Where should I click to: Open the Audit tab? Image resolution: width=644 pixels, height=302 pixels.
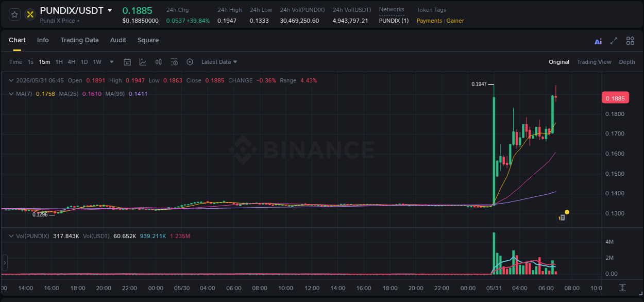(118, 40)
